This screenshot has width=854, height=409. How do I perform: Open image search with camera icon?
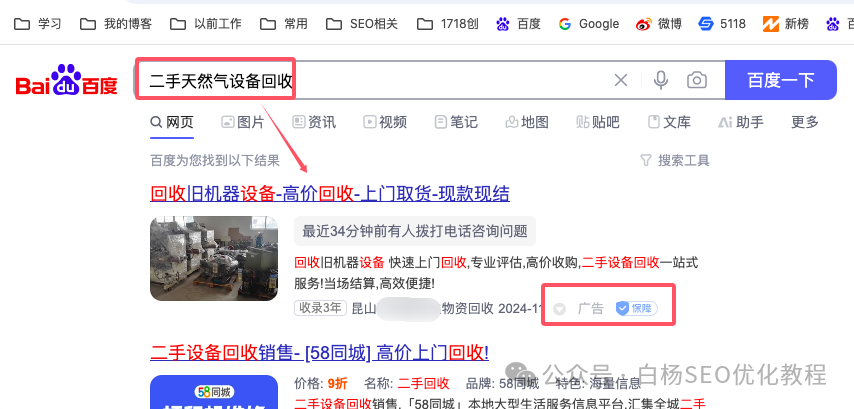pos(697,81)
